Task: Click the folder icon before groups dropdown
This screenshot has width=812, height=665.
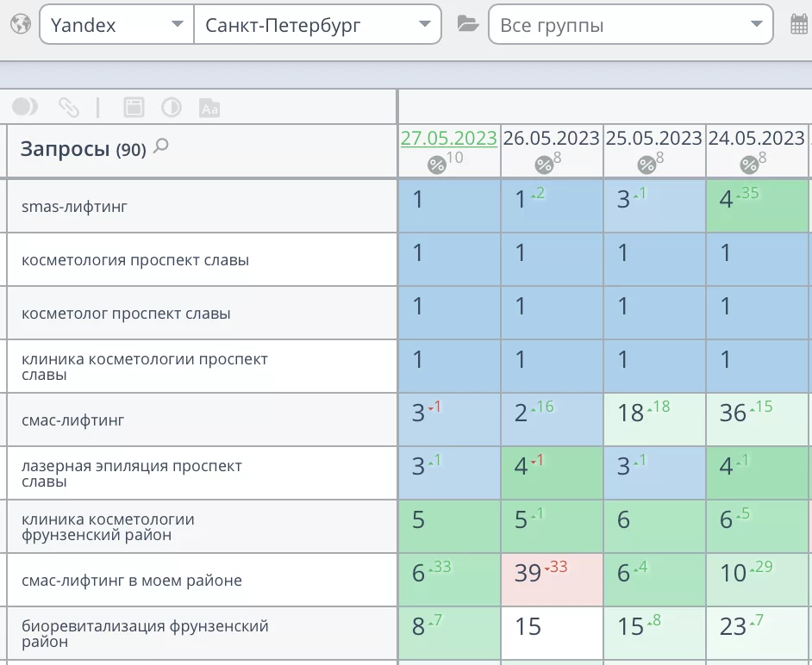Action: click(467, 24)
